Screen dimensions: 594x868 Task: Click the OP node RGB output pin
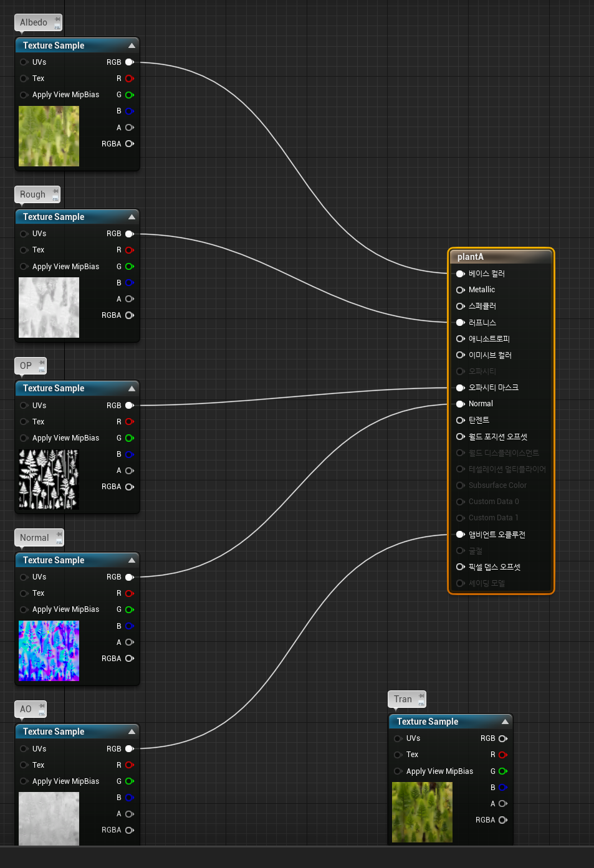point(130,406)
